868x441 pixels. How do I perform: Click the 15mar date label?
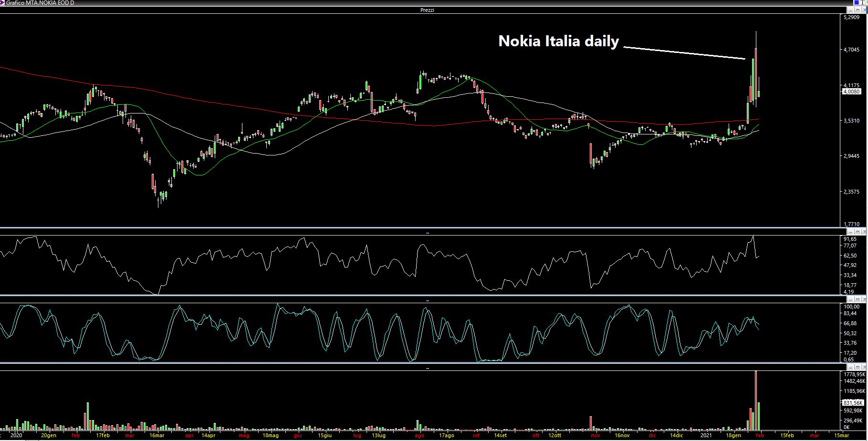pos(841,435)
